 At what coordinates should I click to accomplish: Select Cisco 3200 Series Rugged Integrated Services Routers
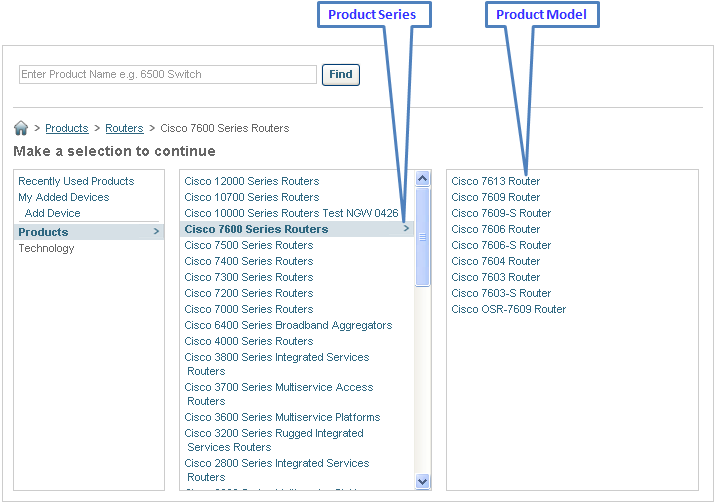tap(274, 440)
